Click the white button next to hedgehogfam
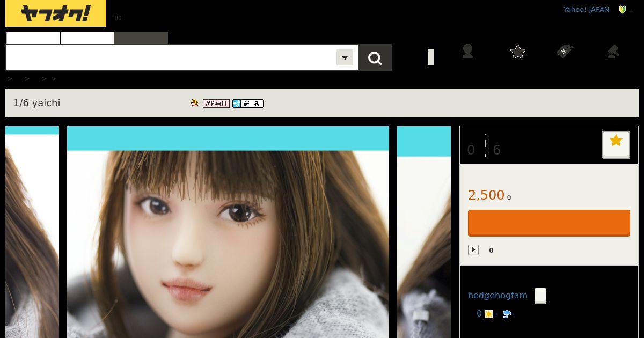 pos(540,296)
